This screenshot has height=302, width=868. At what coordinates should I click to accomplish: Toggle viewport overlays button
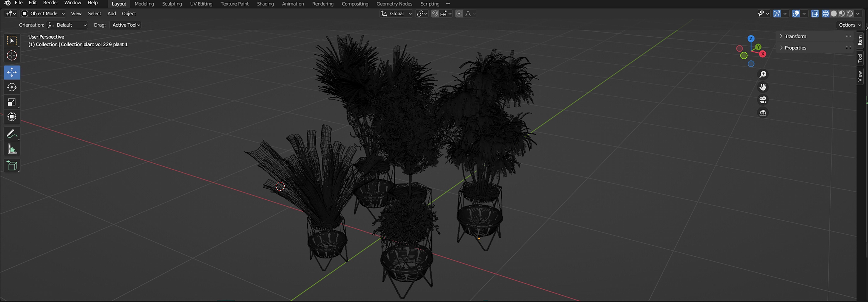(796, 14)
